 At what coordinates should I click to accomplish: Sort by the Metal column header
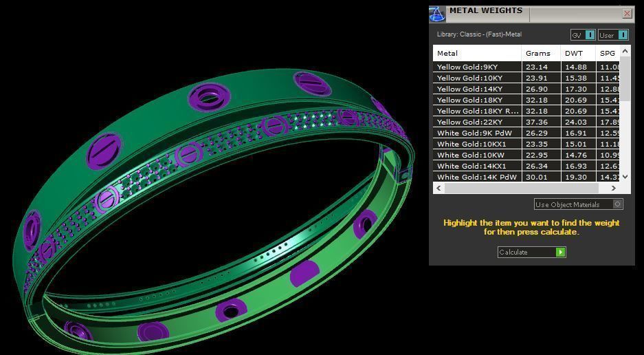477,53
